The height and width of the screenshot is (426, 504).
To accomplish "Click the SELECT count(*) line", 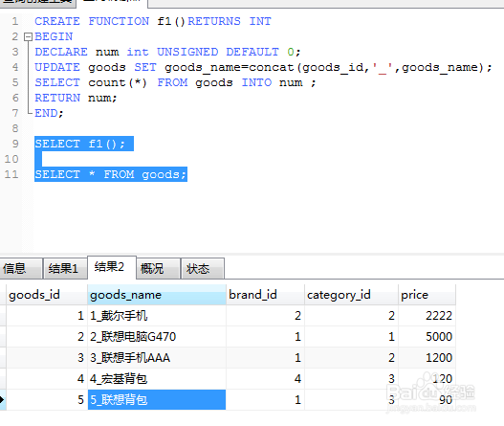I will tap(175, 82).
